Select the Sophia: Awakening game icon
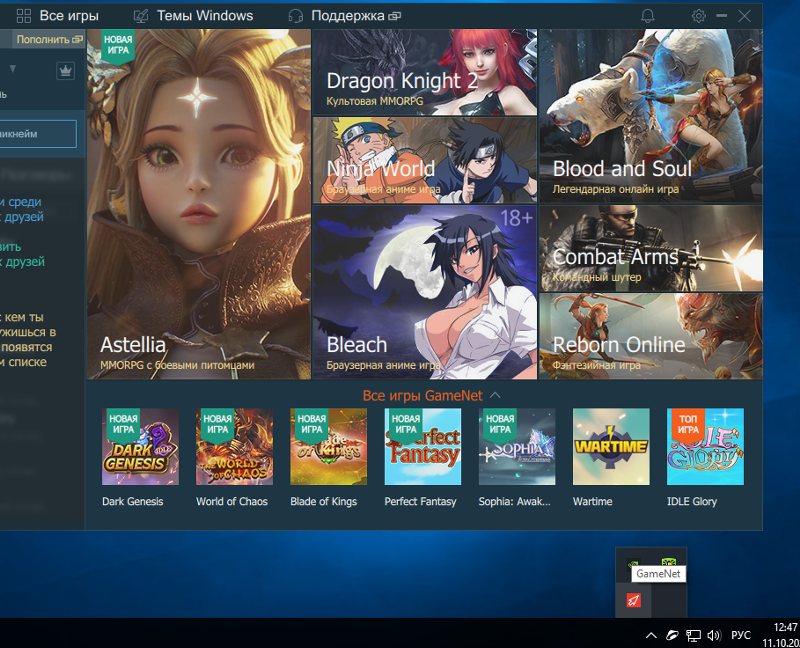The image size is (800, 648). (x=517, y=446)
